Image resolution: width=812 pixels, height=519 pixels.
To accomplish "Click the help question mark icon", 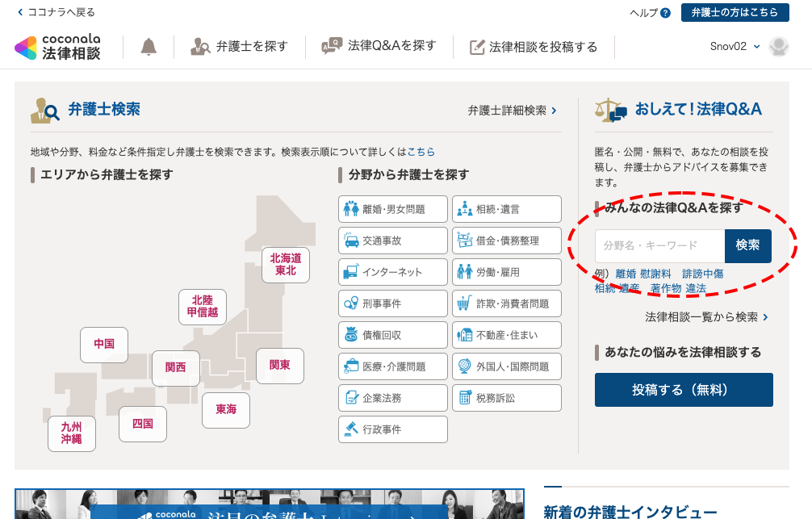I will coord(665,13).
